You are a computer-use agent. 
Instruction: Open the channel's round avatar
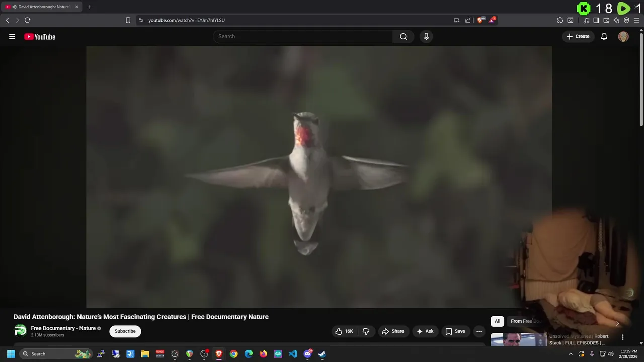20,331
